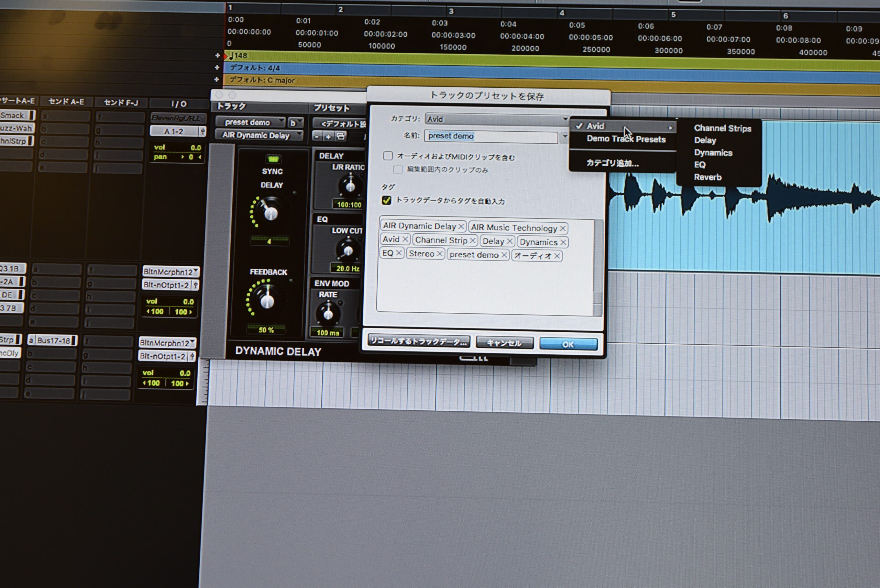Remove the Dynamics tag
Image resolution: width=880 pixels, height=588 pixels.
pos(563,243)
